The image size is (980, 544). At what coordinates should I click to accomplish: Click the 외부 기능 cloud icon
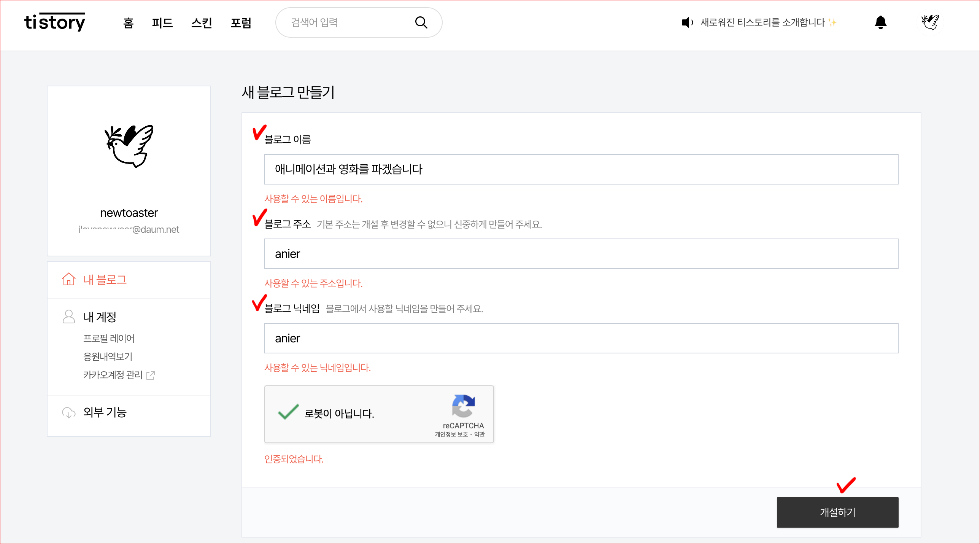point(69,412)
